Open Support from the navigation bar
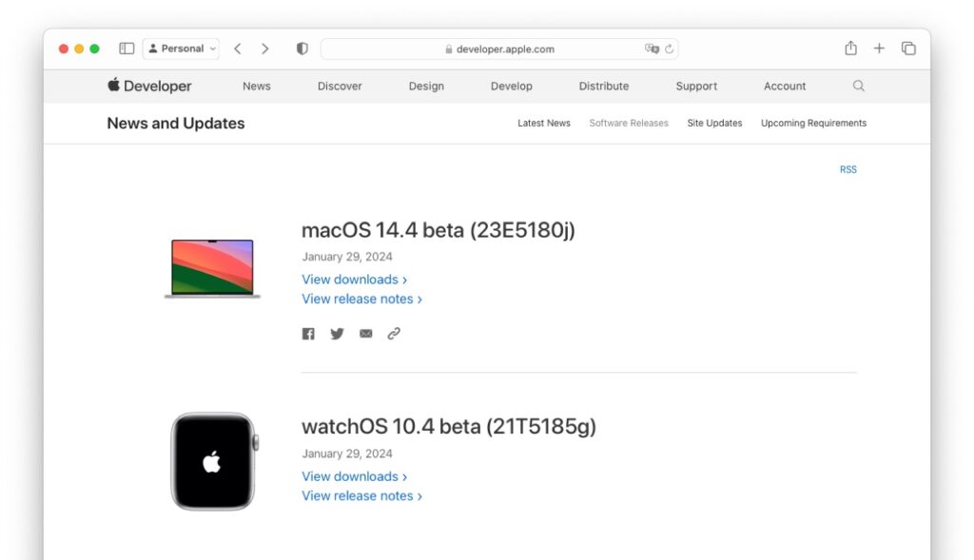 695,86
